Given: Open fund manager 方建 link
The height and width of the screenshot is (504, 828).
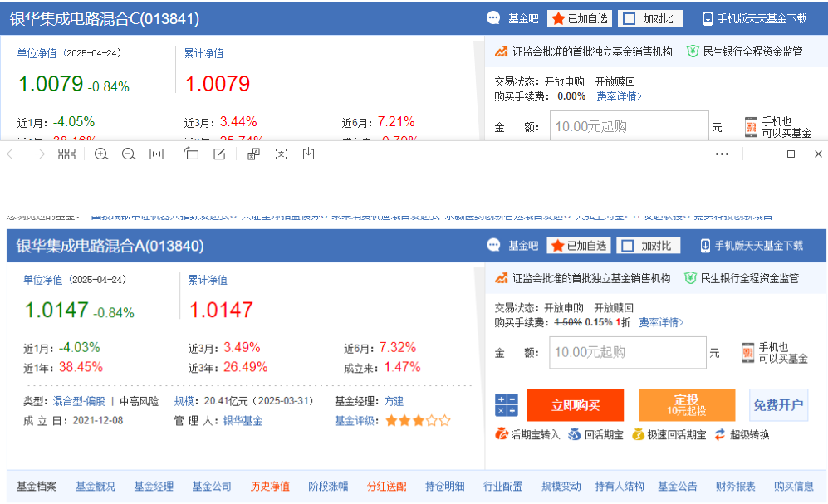Looking at the screenshot, I should [394, 401].
